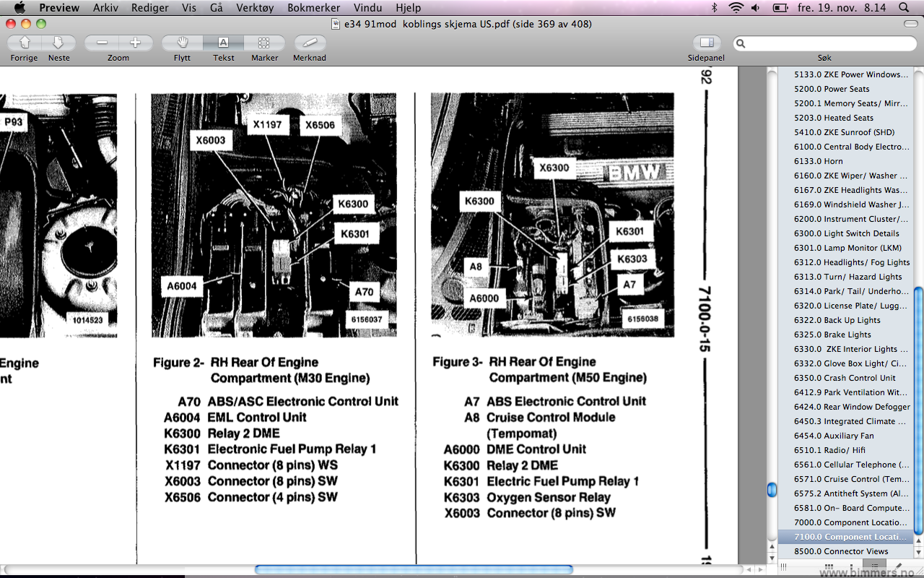
Task: Choose the Merknad annotate tool
Action: point(310,43)
